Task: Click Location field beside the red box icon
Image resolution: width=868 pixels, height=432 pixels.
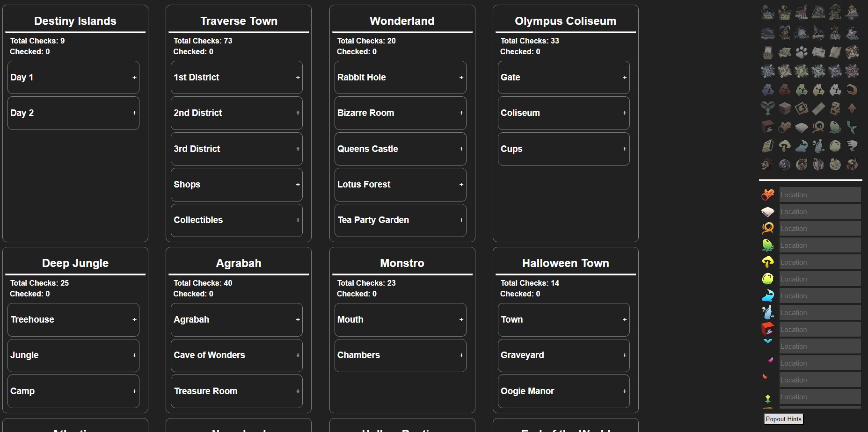Action: (820, 329)
